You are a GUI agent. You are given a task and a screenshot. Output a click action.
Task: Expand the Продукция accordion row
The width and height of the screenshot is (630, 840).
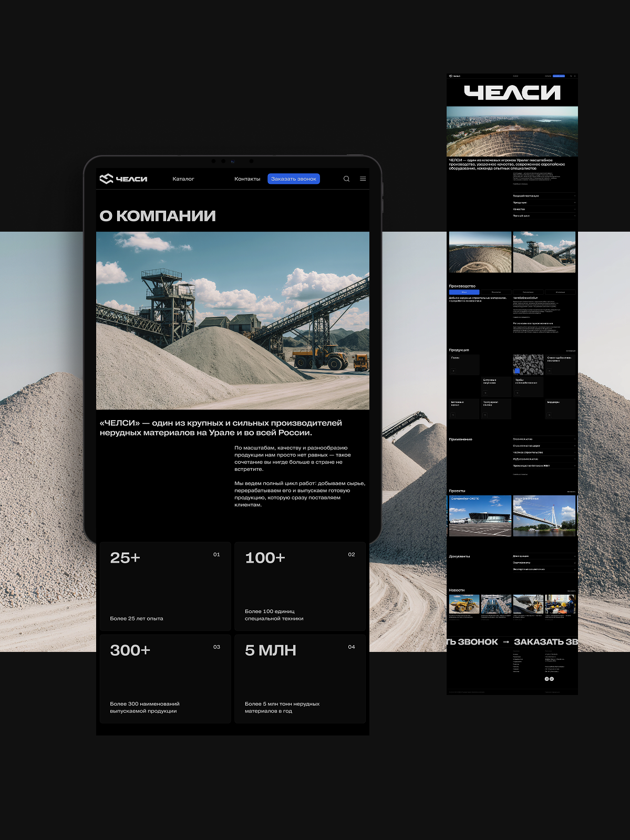tap(544, 202)
